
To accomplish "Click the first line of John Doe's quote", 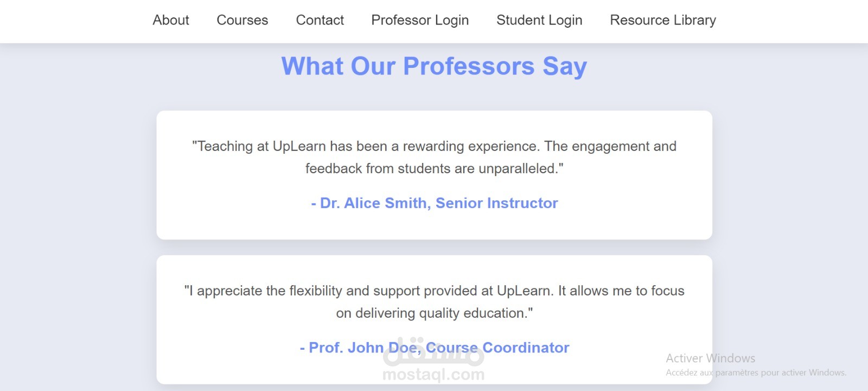I will click(434, 291).
